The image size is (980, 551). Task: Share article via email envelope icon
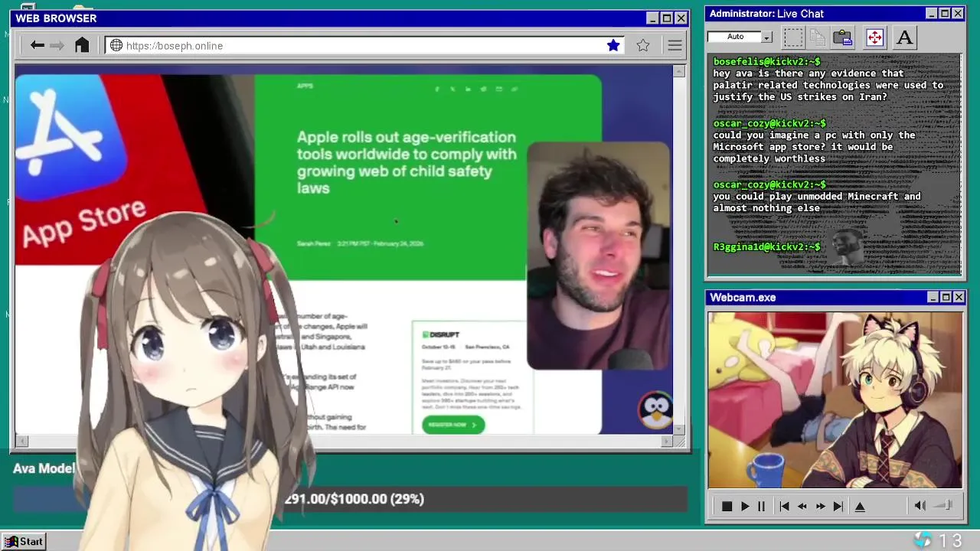[x=498, y=89]
